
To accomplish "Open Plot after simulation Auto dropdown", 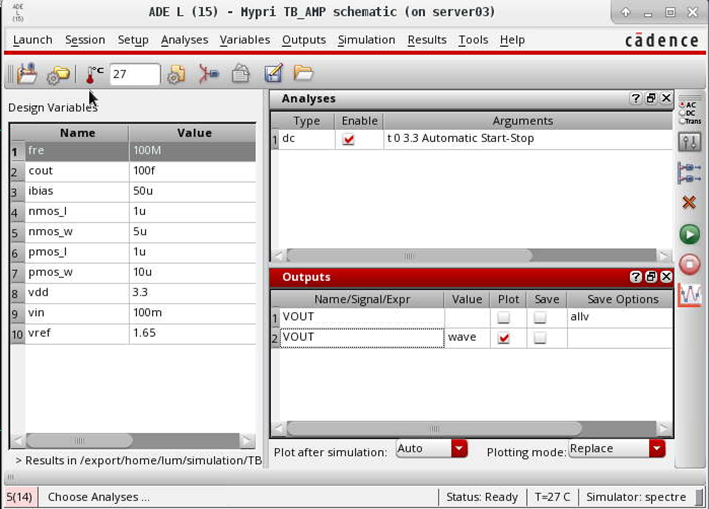I will pos(431,448).
